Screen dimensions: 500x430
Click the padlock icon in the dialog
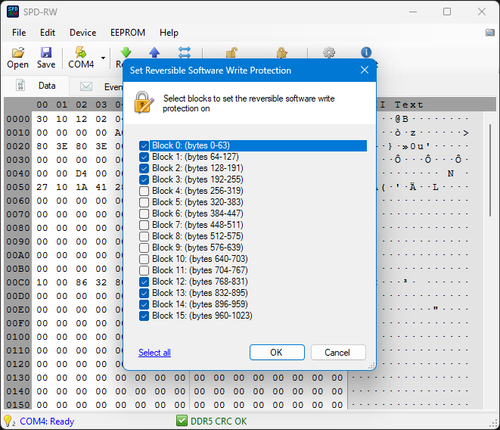(x=144, y=103)
